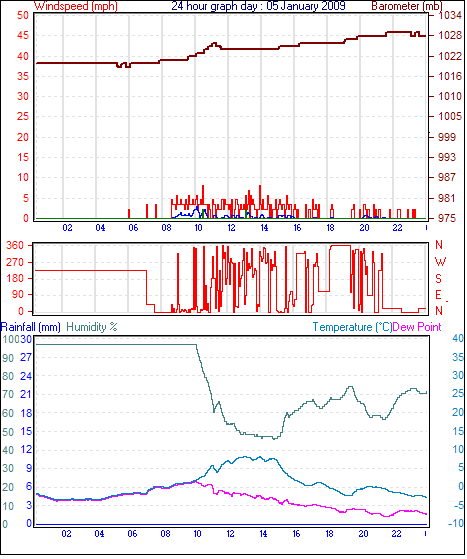Click hour 16 on bottom graph time axis
Viewport: 467px width, 559px height.
click(x=296, y=534)
